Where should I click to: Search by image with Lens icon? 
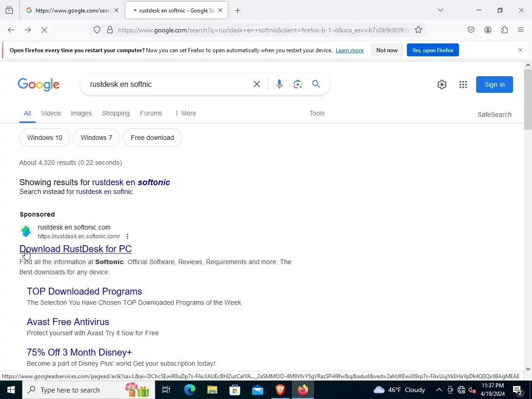click(x=297, y=84)
